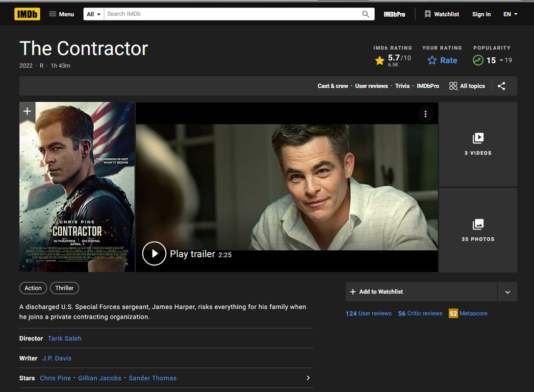Screen dimensions: 534x392
Task: Click Add to Watchlist button
Action: 421,292
